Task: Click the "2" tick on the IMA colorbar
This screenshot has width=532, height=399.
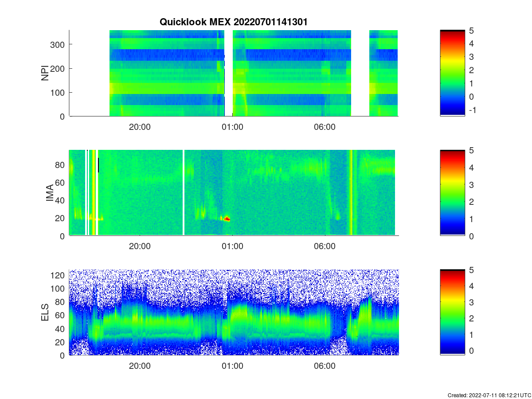Action: (472, 202)
